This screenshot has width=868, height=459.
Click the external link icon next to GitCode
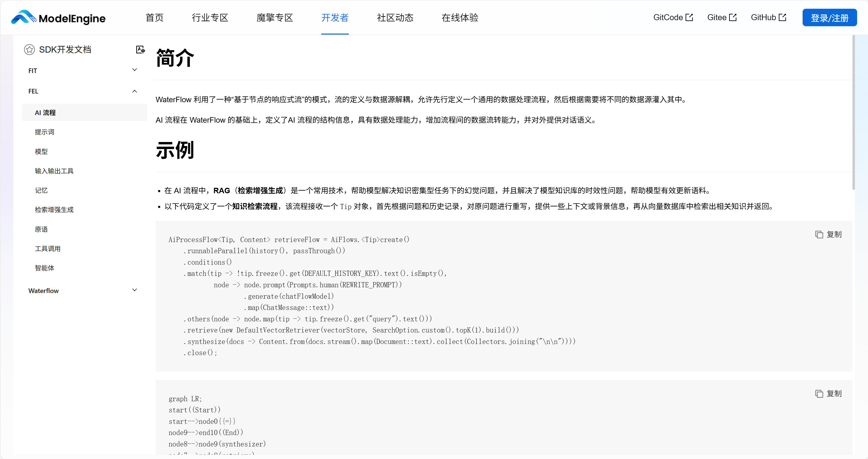pos(689,17)
